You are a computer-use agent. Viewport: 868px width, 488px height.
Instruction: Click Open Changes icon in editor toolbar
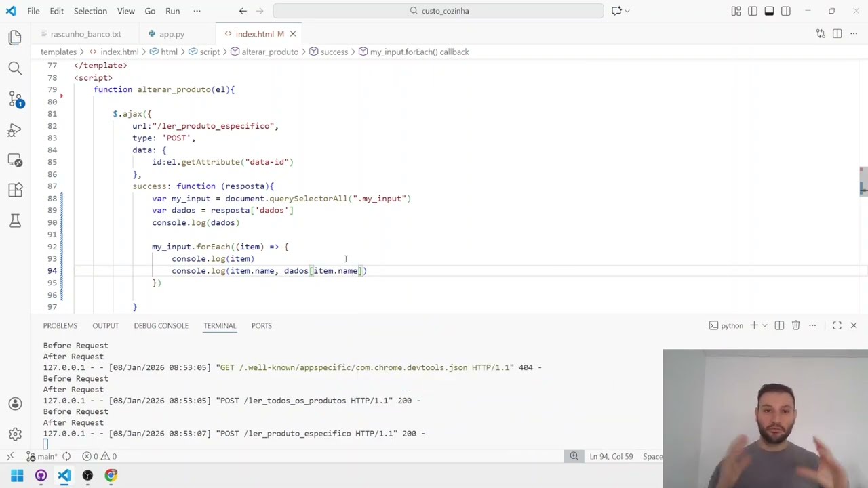[821, 33]
